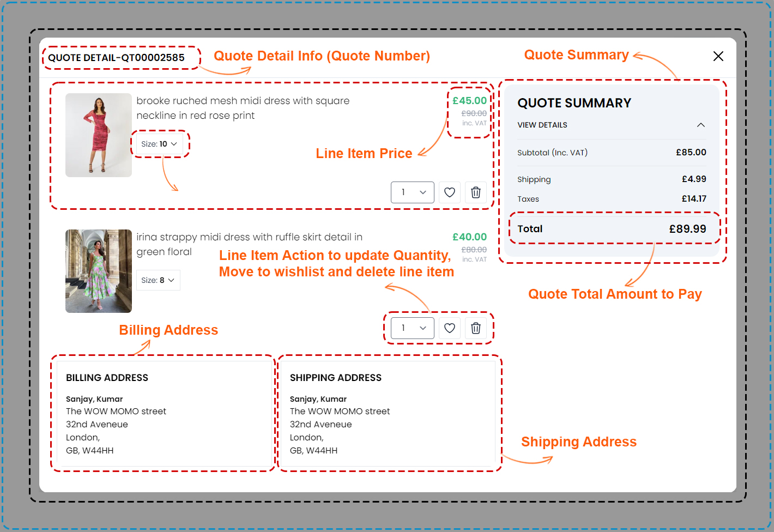Select the Shipping Address card
Viewport: 774px width, 532px height.
click(x=387, y=413)
